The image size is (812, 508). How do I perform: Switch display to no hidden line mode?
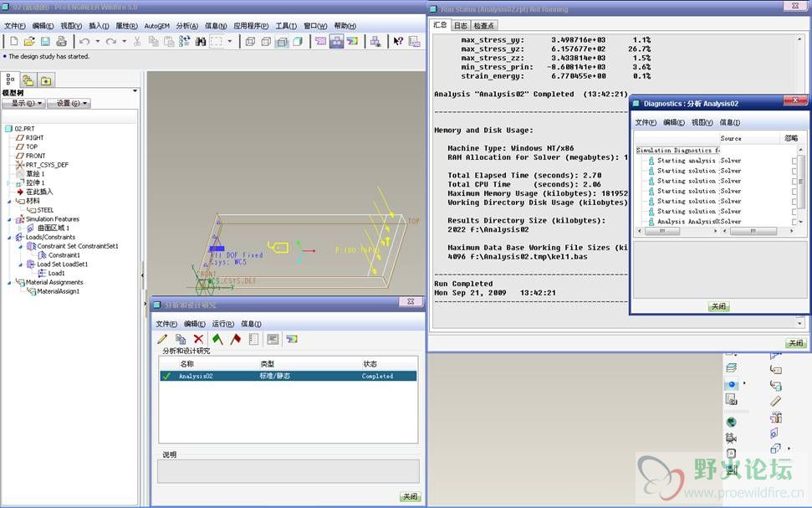click(x=282, y=41)
